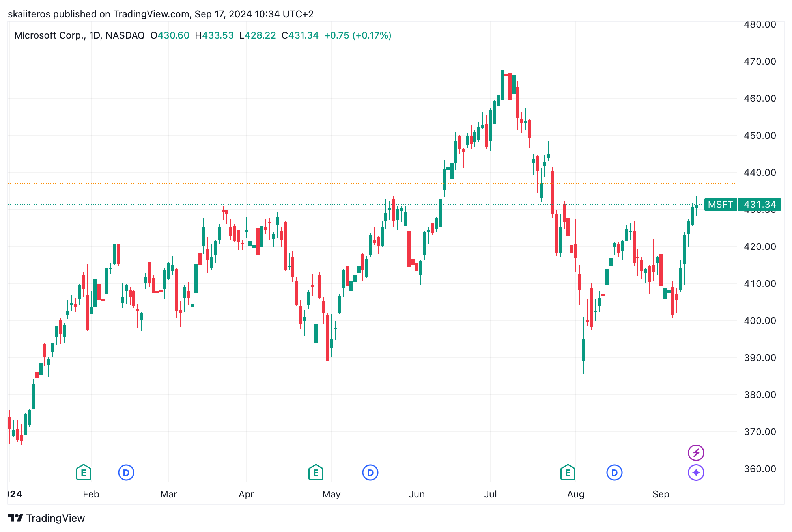The image size is (792, 532).
Task: Click the Feb label on time axis
Action: tap(91, 494)
